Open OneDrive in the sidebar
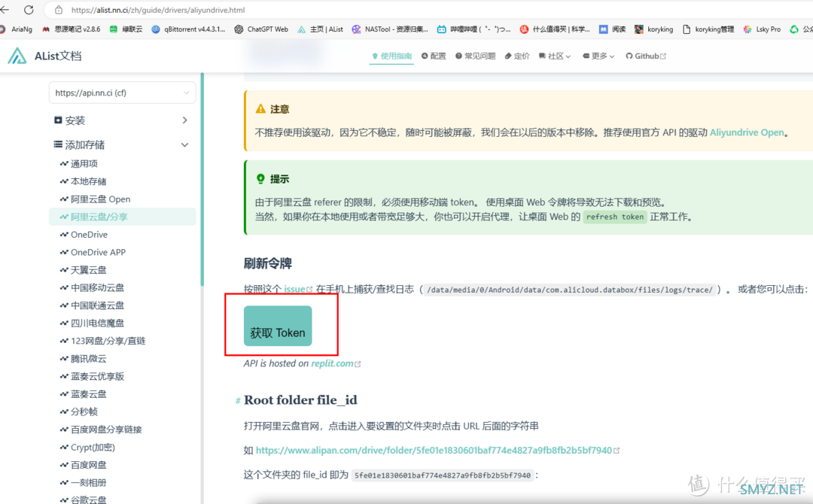The image size is (813, 504). pos(84,235)
